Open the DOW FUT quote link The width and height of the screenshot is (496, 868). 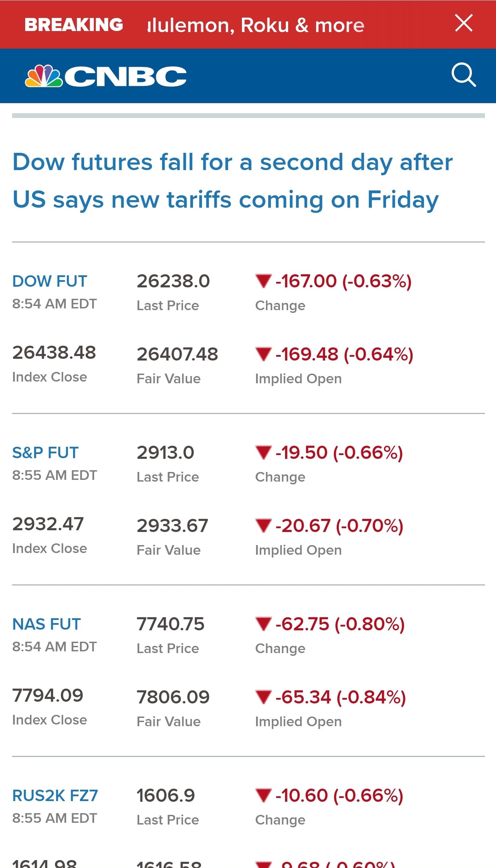(x=50, y=281)
